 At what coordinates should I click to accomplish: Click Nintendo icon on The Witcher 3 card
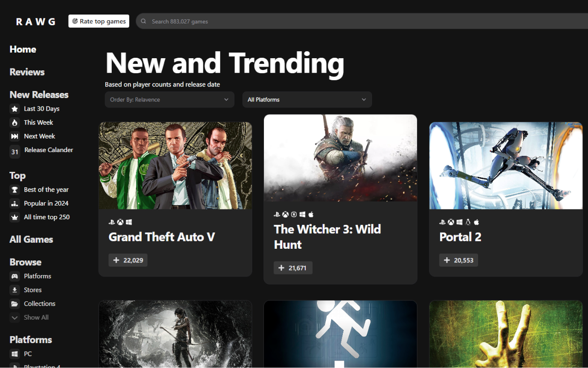tap(294, 215)
